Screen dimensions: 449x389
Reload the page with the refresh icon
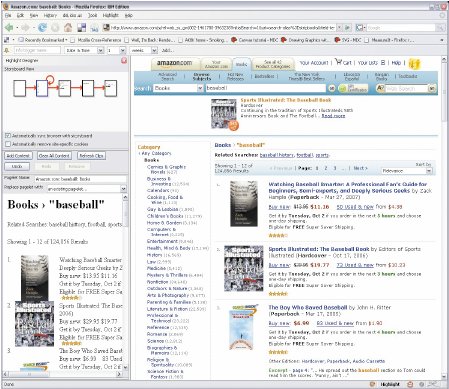coord(42,28)
